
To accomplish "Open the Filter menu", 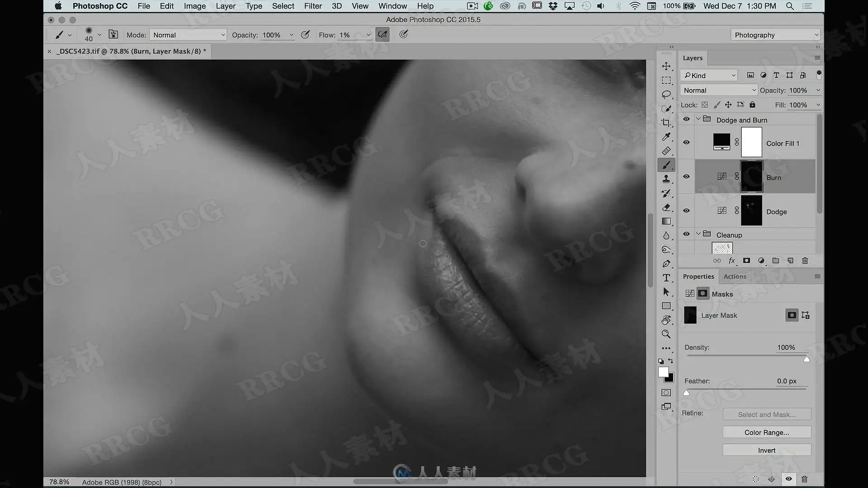I will tap(313, 6).
